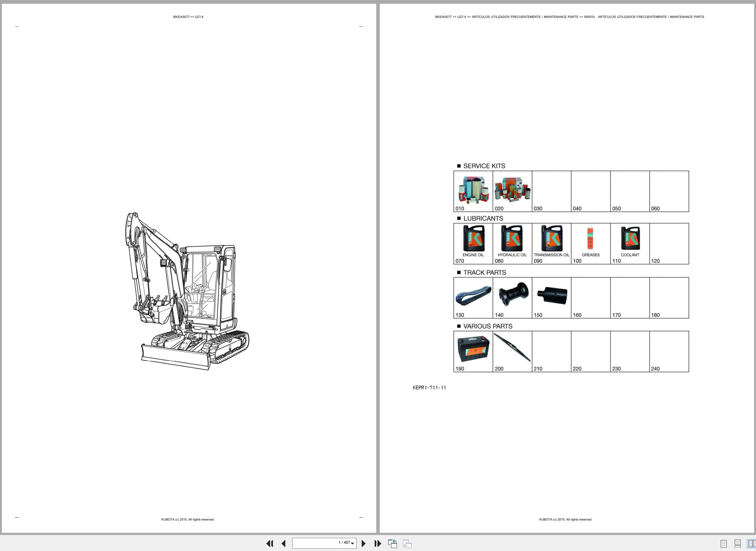Jump to the last page

tap(378, 544)
